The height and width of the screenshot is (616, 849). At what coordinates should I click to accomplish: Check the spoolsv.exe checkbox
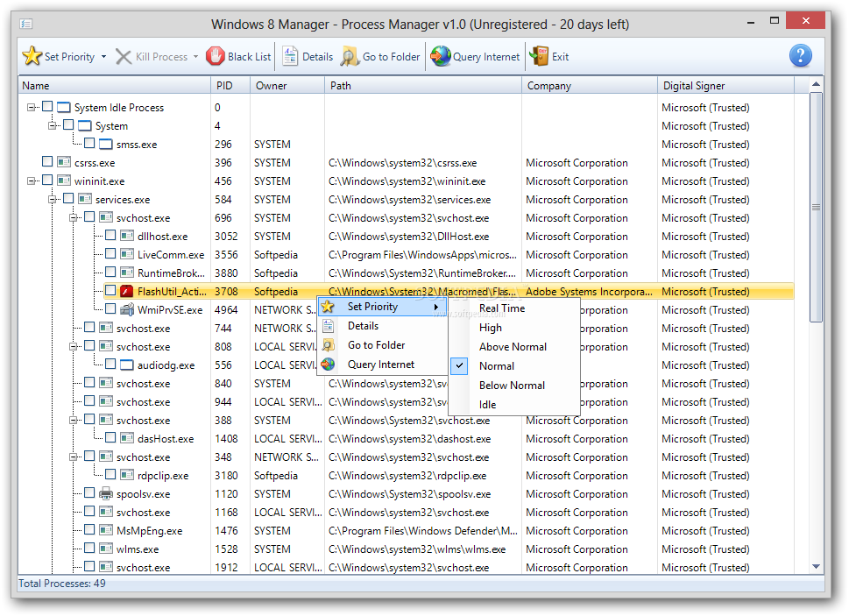(89, 493)
